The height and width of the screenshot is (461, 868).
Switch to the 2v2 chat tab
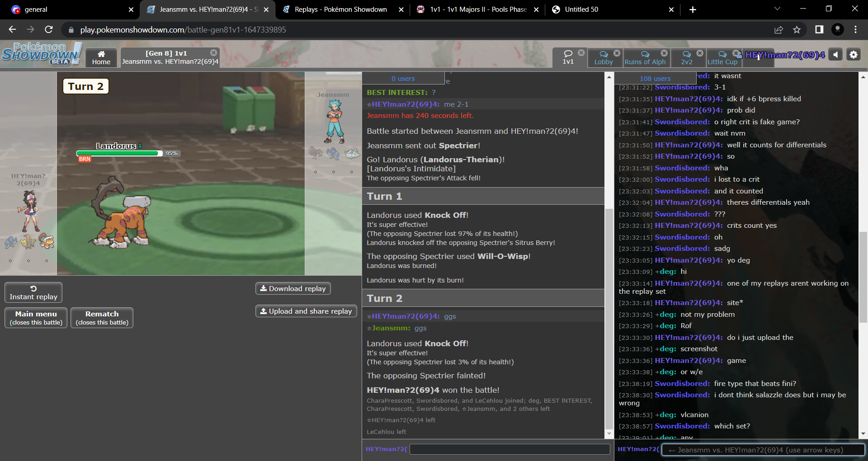[x=687, y=58]
